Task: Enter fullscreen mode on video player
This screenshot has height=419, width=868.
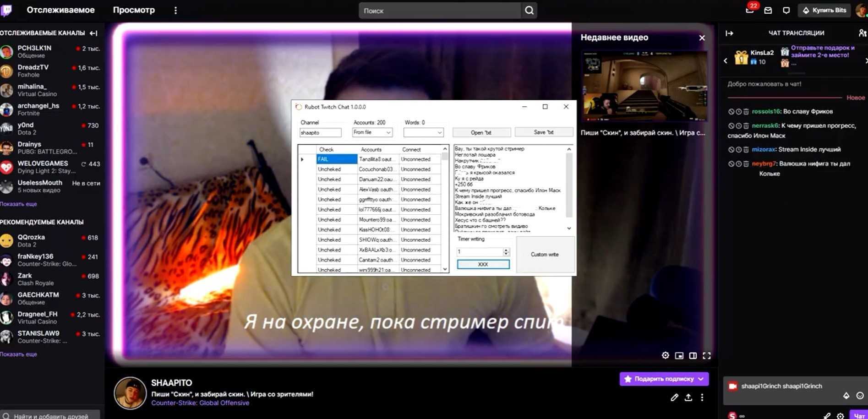Action: coord(707,355)
